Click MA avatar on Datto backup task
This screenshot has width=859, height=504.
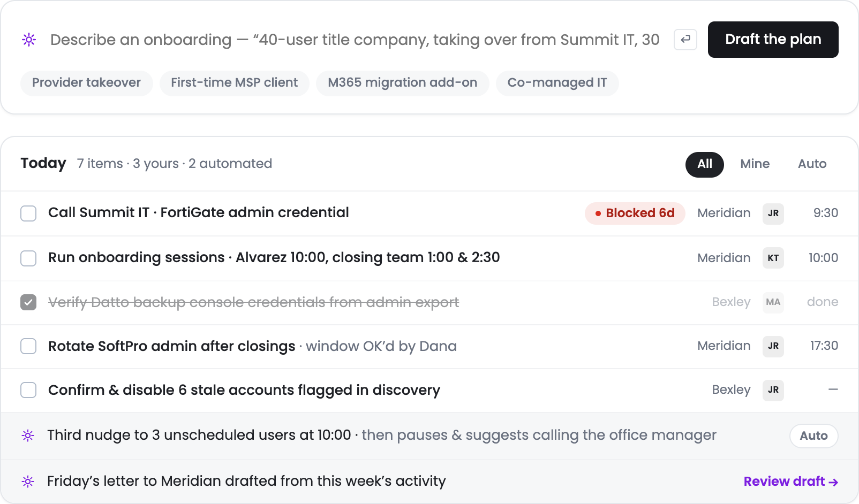pyautogui.click(x=773, y=302)
